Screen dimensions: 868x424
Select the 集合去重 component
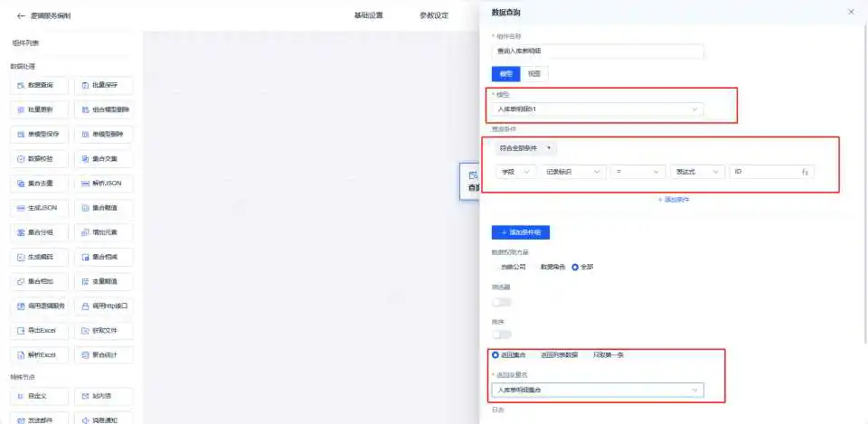(39, 184)
